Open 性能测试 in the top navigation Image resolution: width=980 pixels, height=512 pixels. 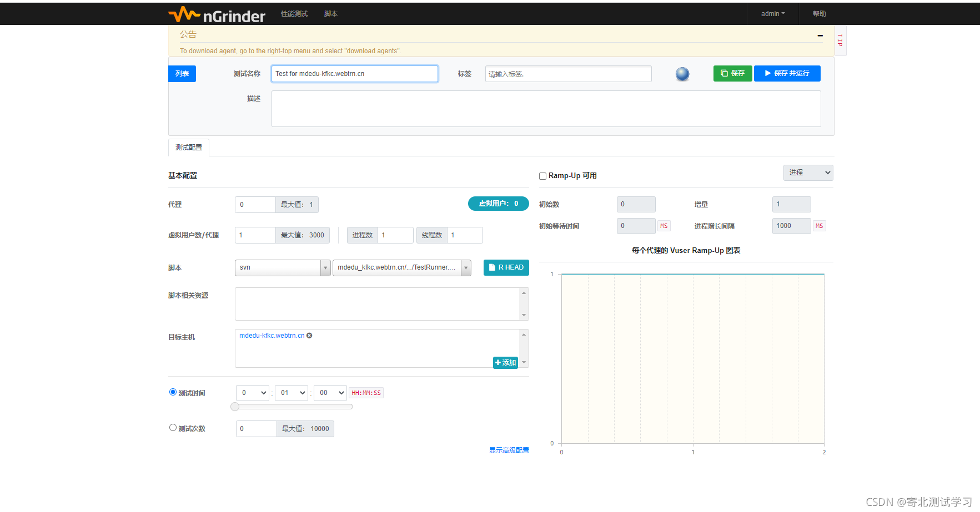pos(294,14)
